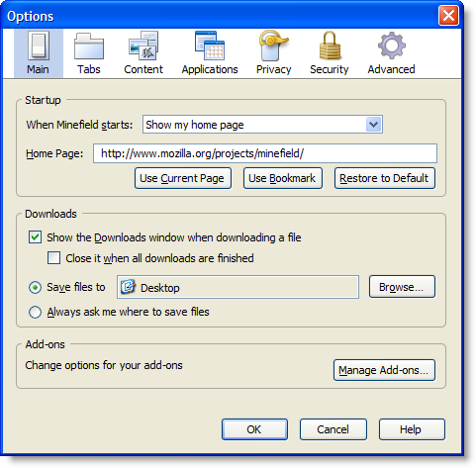Open the Main preferences pane
476x468 pixels.
tap(39, 53)
